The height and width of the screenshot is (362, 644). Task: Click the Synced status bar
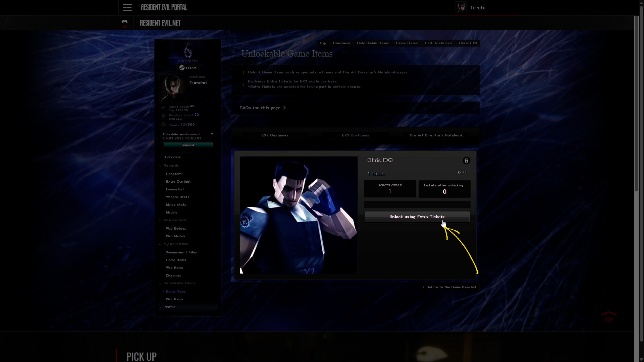(188, 145)
